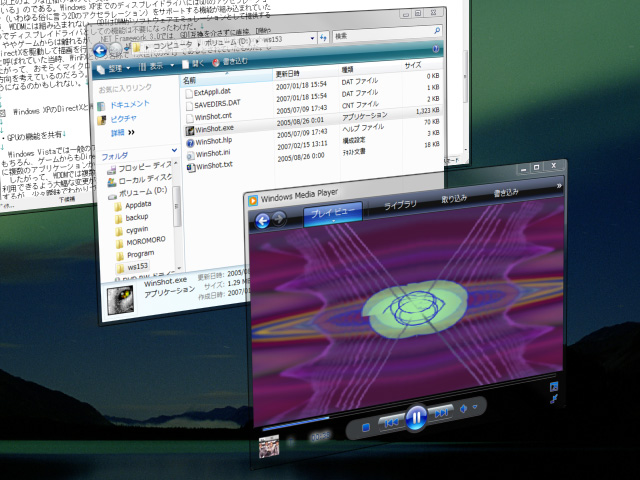The width and height of the screenshot is (640, 480).
Task: Skip to next track in Media Player
Action: pyautogui.click(x=441, y=413)
